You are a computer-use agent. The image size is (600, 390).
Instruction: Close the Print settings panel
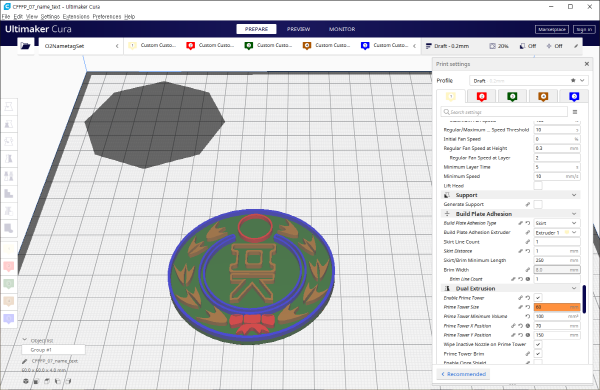click(x=587, y=64)
